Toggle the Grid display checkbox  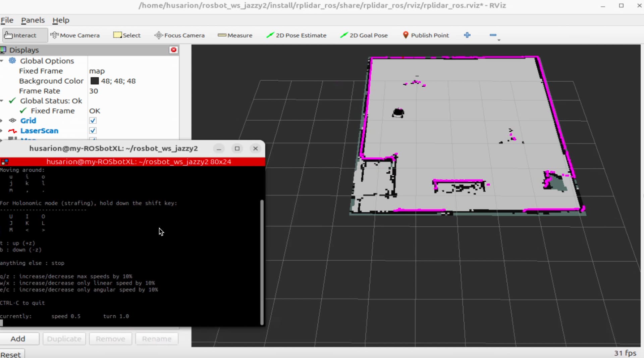pyautogui.click(x=93, y=121)
